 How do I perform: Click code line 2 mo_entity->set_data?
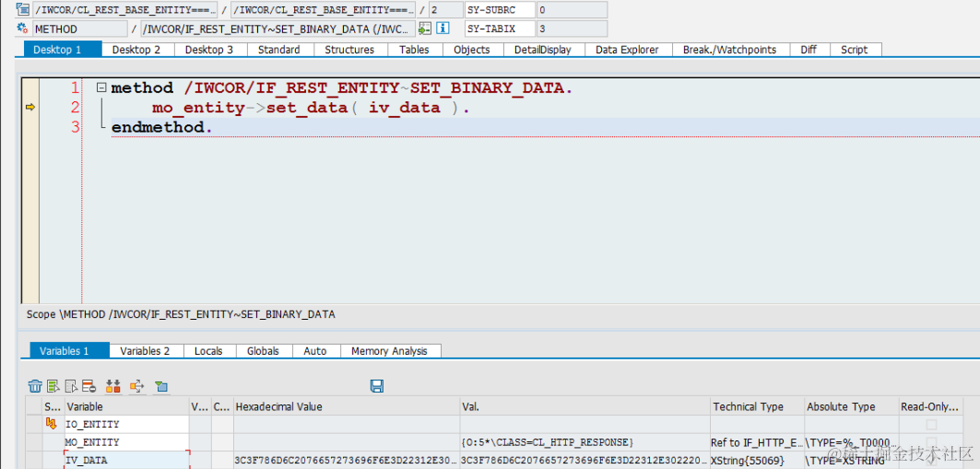311,108
